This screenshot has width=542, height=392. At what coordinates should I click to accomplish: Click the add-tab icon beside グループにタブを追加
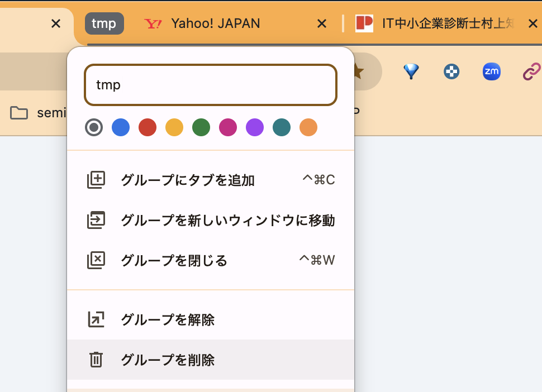click(x=96, y=180)
